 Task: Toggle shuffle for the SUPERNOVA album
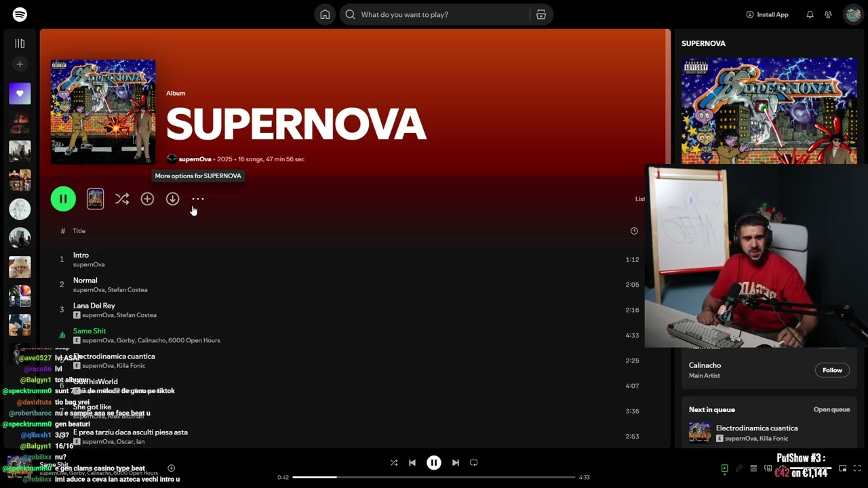click(122, 199)
